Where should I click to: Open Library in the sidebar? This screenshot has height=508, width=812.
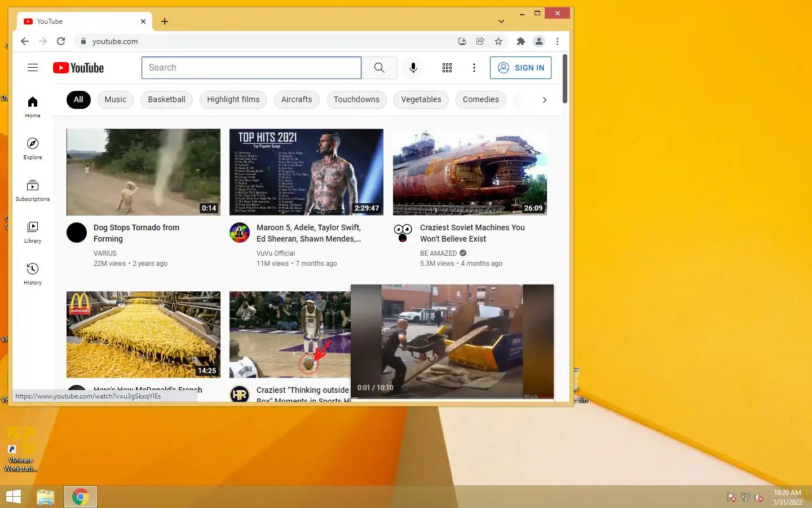pos(33,232)
